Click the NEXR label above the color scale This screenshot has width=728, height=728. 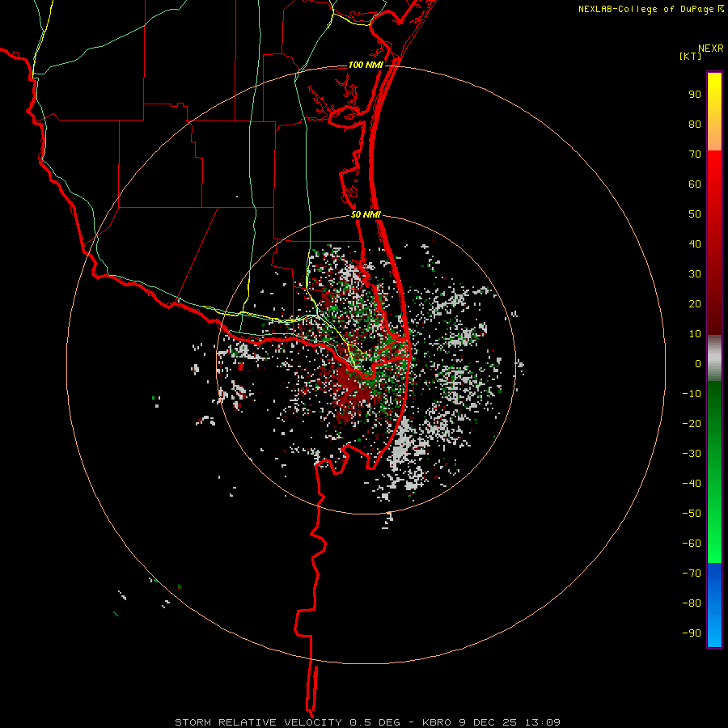click(711, 49)
